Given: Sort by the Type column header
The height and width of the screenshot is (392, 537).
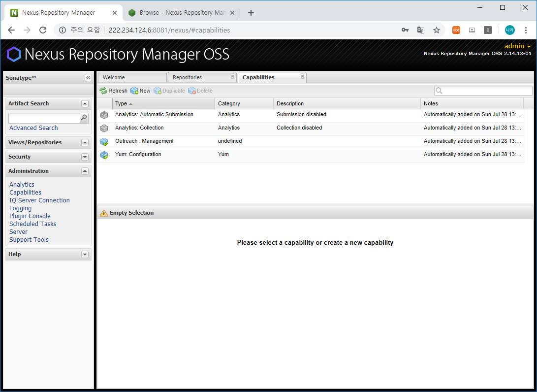Looking at the screenshot, I should pos(163,103).
